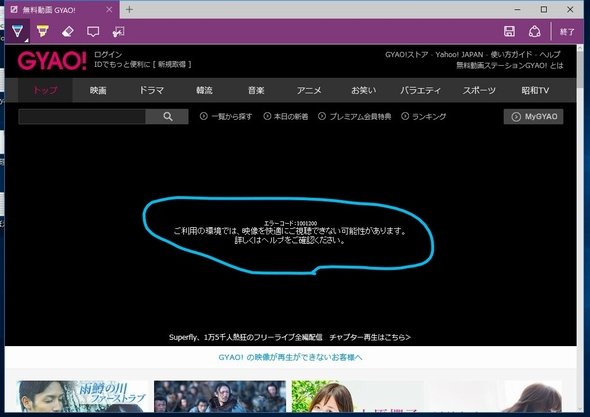The height and width of the screenshot is (417, 590).
Task: Click the GYAO! logo
Action: (52, 61)
